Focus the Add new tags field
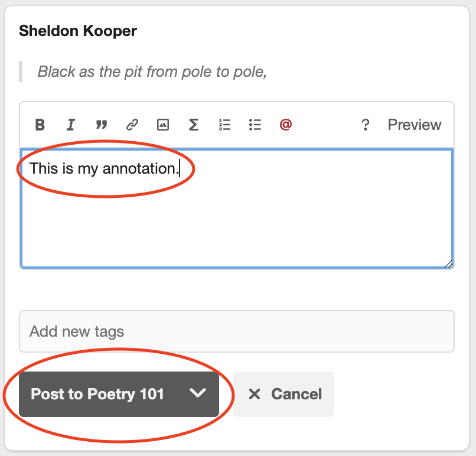The width and height of the screenshot is (476, 456). [236, 331]
